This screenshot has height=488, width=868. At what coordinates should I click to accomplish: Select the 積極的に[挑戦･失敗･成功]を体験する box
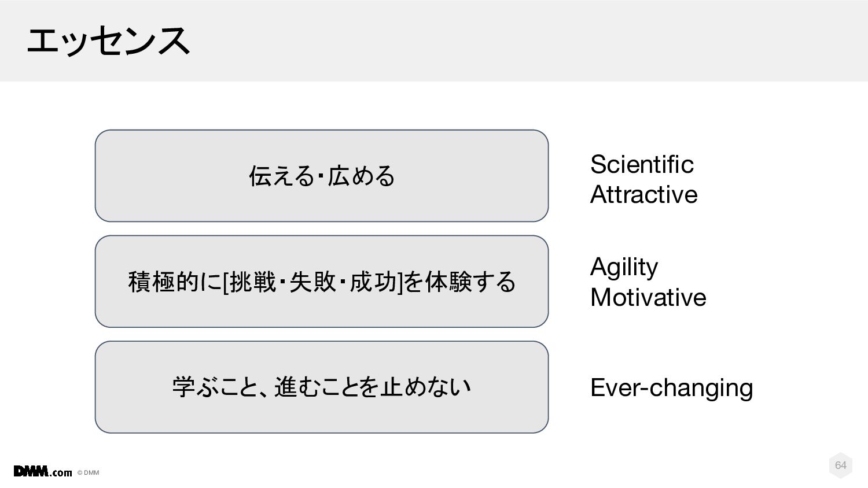click(322, 282)
